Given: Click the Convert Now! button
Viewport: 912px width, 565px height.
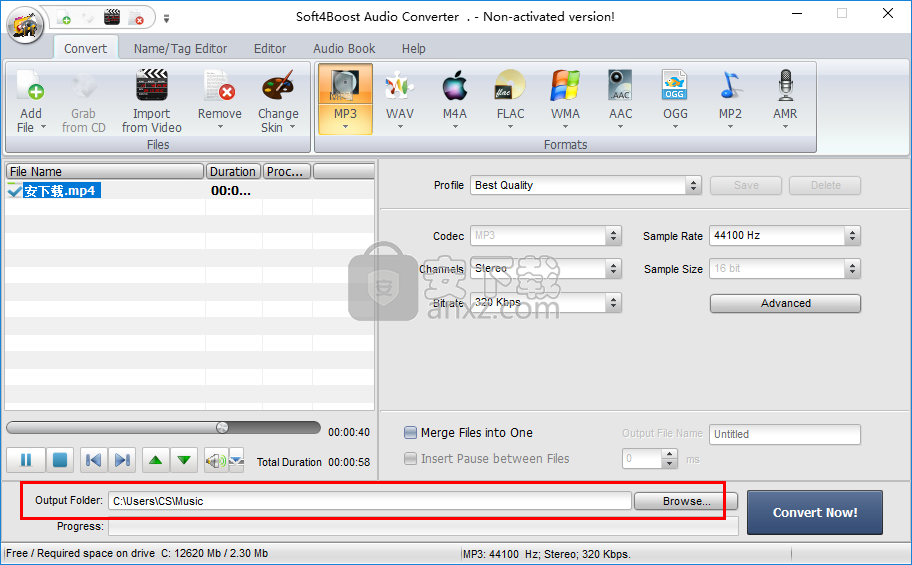Looking at the screenshot, I should click(815, 512).
